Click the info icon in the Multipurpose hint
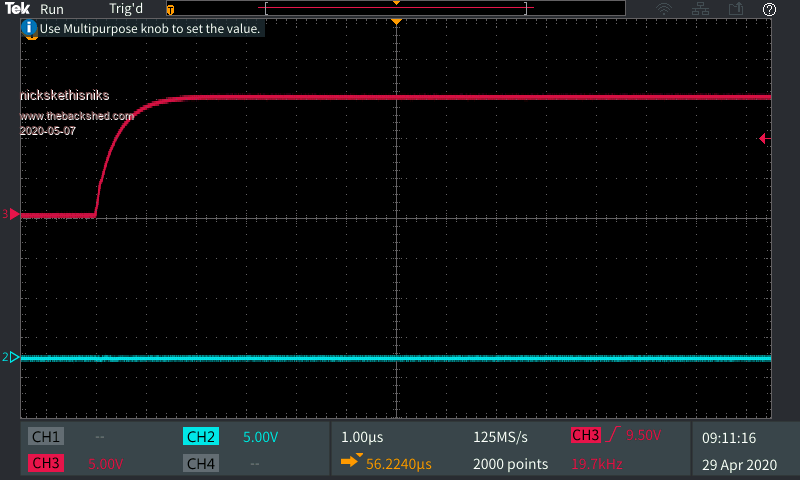Screen dimensions: 800x480 coord(29,29)
